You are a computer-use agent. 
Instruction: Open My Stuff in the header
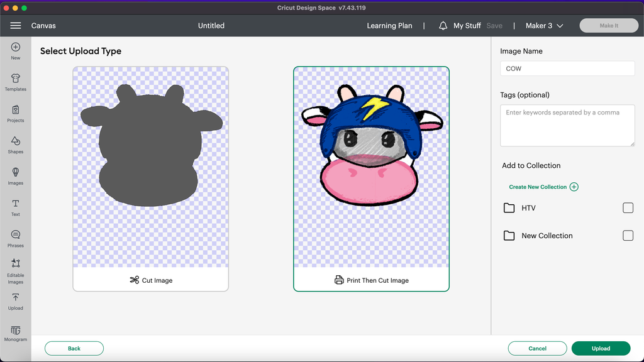tap(467, 26)
